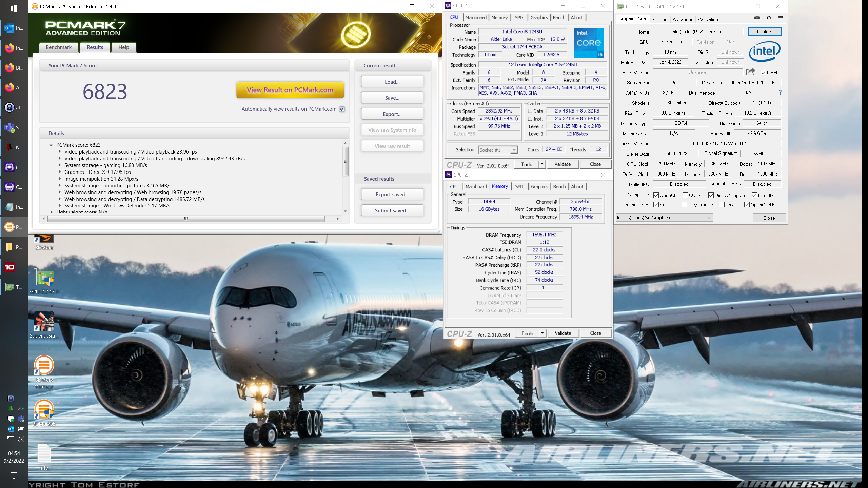868x488 pixels.
Task: Switch to the Benchmark tab in PCMark
Action: tap(59, 47)
